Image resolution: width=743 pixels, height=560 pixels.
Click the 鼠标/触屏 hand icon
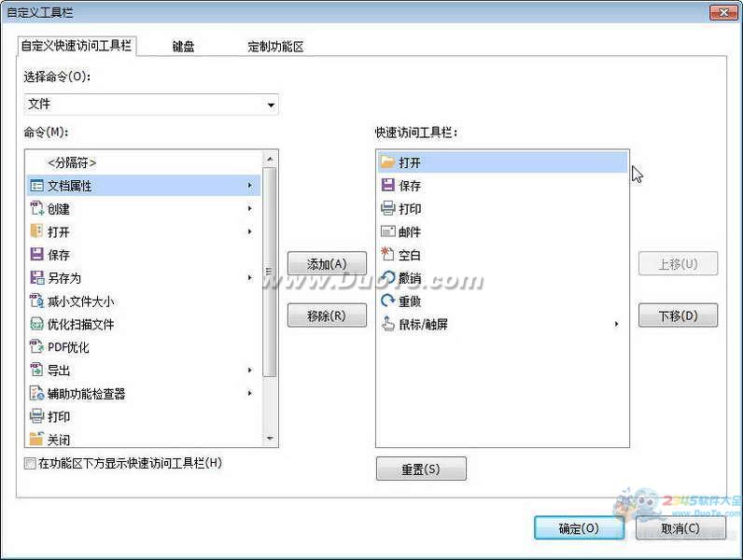click(387, 324)
